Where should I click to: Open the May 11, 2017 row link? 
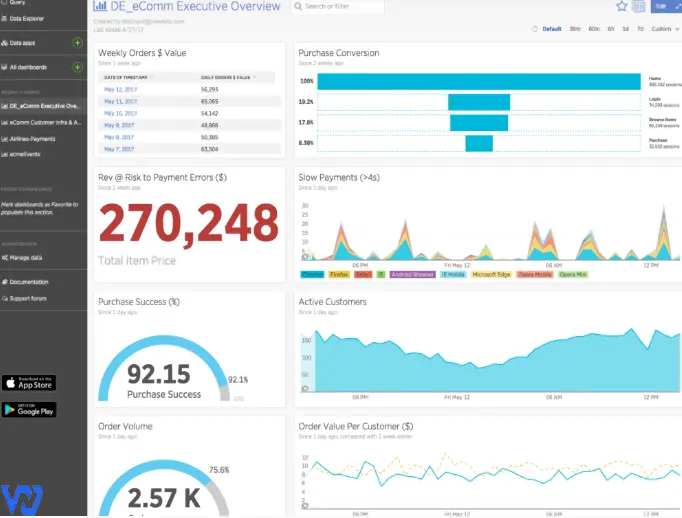point(120,101)
